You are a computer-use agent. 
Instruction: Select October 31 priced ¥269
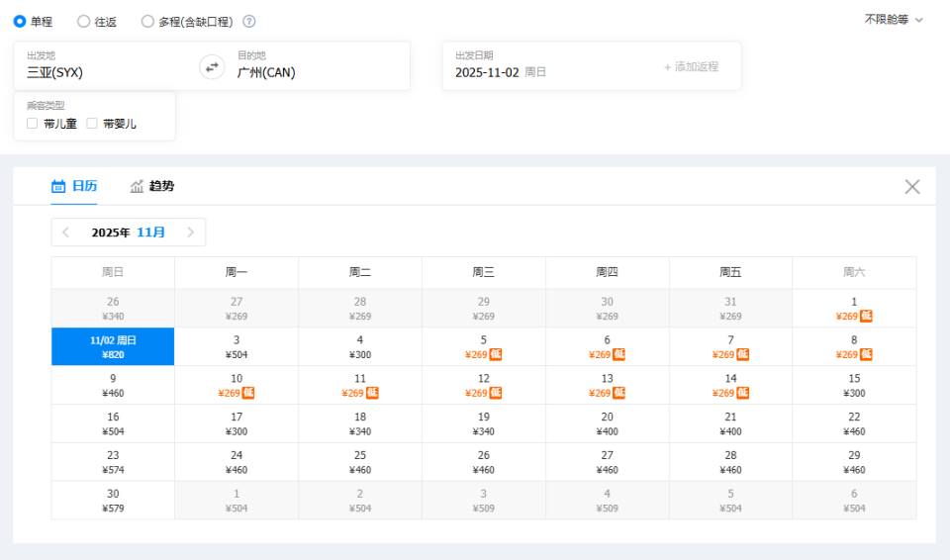(x=730, y=309)
